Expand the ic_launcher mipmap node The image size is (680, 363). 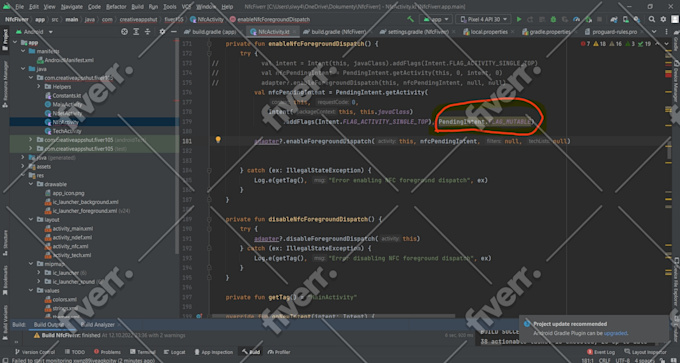pos(38,272)
